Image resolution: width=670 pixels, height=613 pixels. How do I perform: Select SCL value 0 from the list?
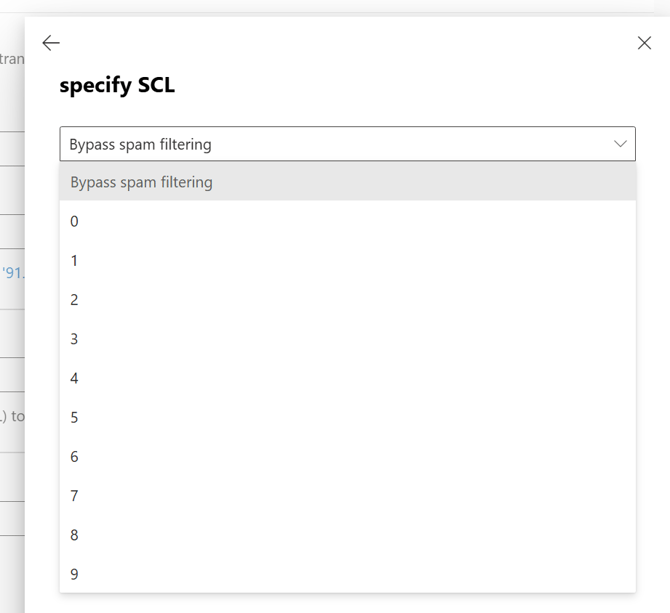(74, 221)
